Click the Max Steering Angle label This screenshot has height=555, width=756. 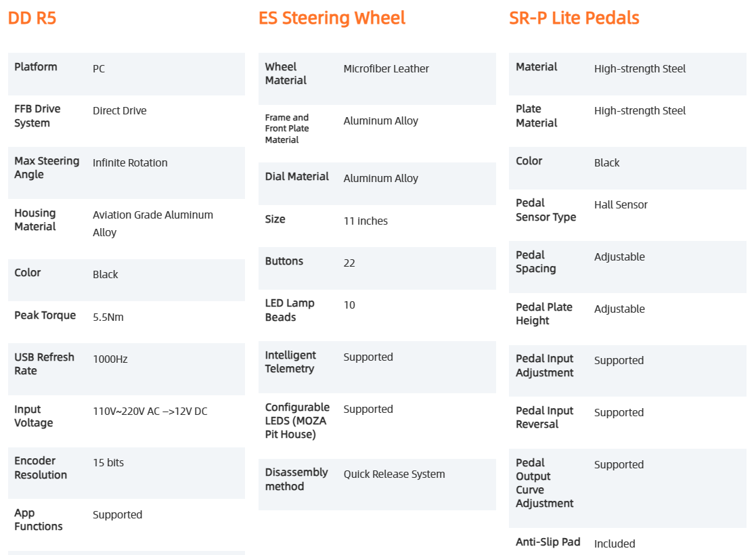[47, 167]
